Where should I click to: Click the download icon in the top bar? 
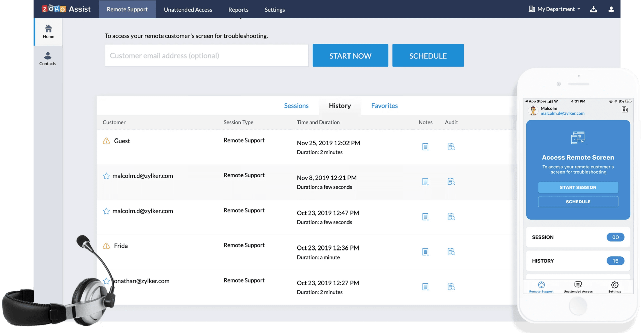(593, 9)
